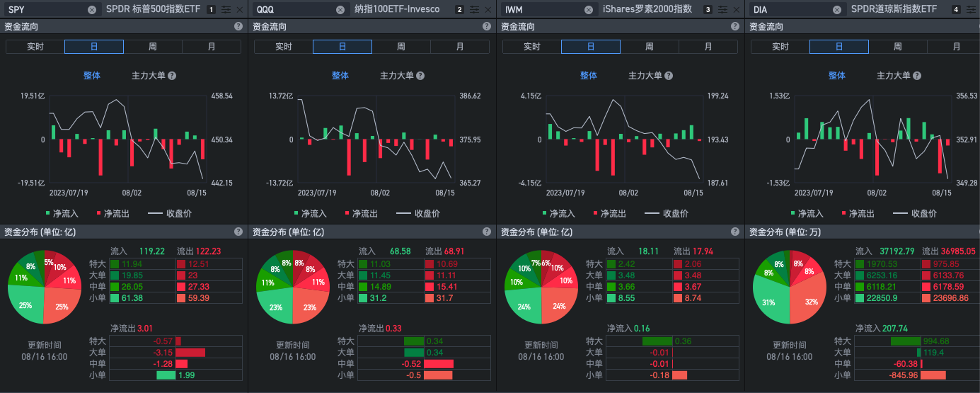
Task: Switch DIA panel to 日 tab
Action: tap(839, 47)
